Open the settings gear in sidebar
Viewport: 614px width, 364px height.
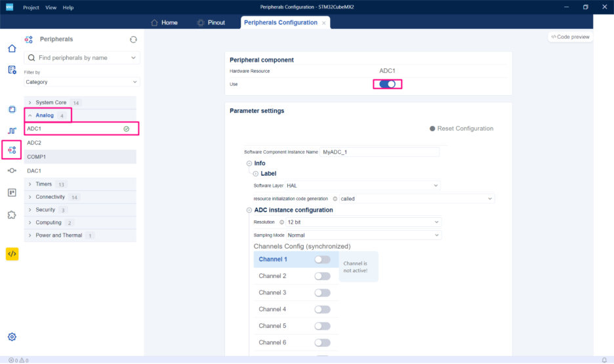click(x=12, y=337)
